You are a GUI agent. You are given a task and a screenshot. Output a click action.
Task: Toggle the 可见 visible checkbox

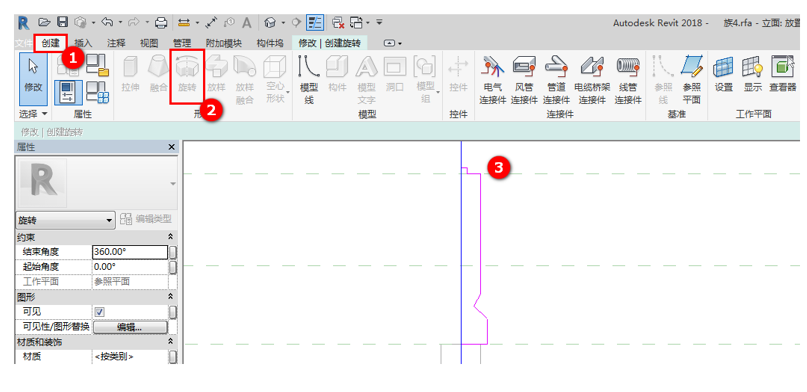[99, 312]
